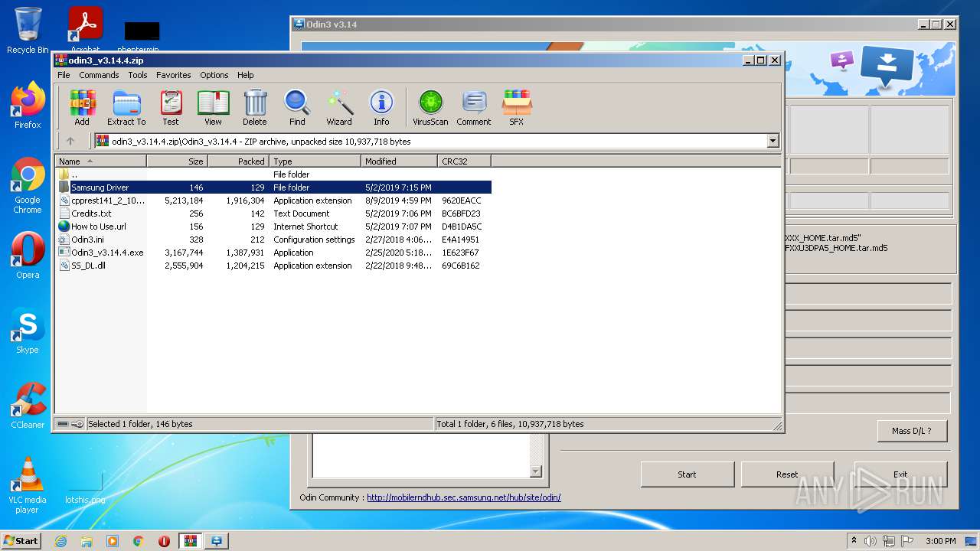The height and width of the screenshot is (551, 980).
Task: Click the Add toolbar icon in WinRAR
Action: point(82,107)
